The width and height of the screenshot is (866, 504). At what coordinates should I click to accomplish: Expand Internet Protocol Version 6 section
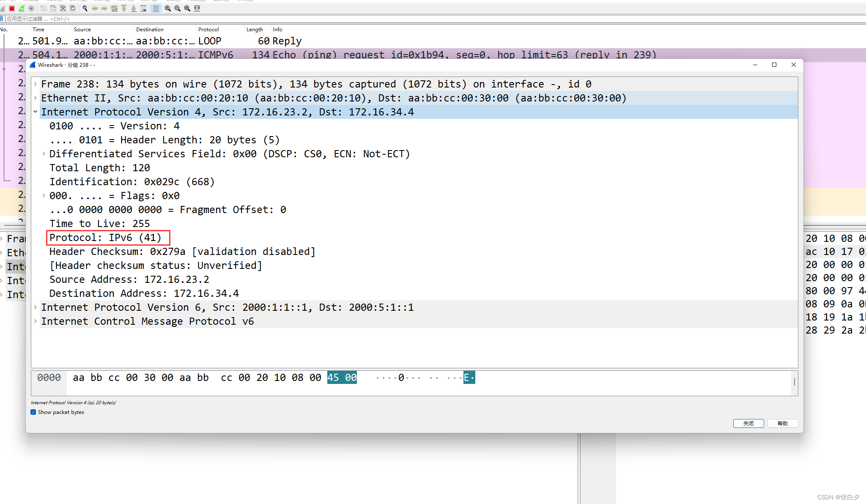tap(36, 307)
